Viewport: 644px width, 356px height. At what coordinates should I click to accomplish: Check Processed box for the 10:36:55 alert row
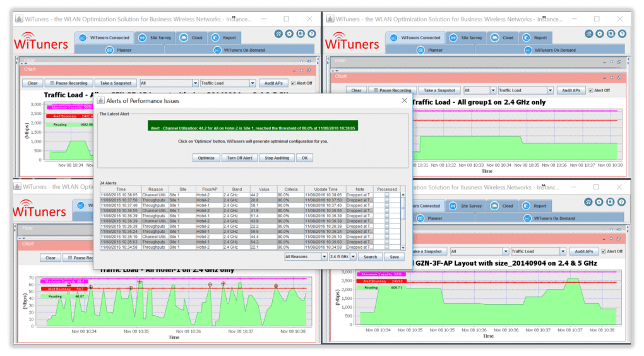[x=386, y=211]
